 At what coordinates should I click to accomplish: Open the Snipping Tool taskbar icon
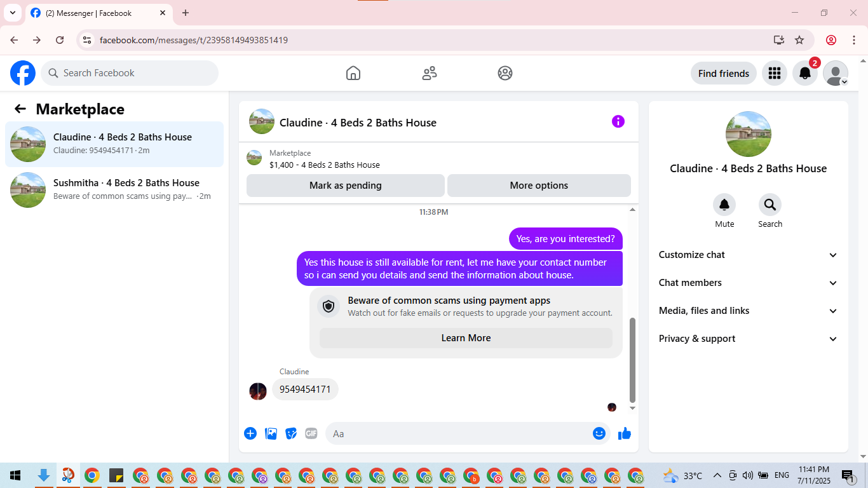[x=68, y=475]
